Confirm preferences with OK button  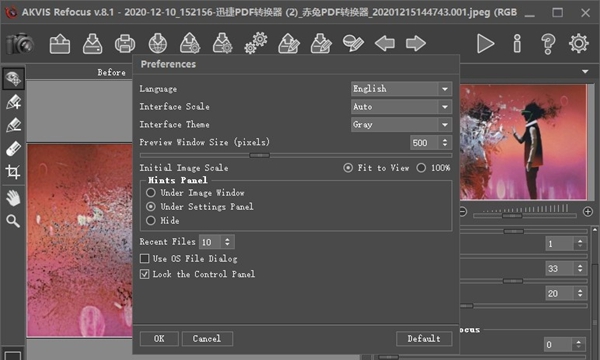click(159, 339)
